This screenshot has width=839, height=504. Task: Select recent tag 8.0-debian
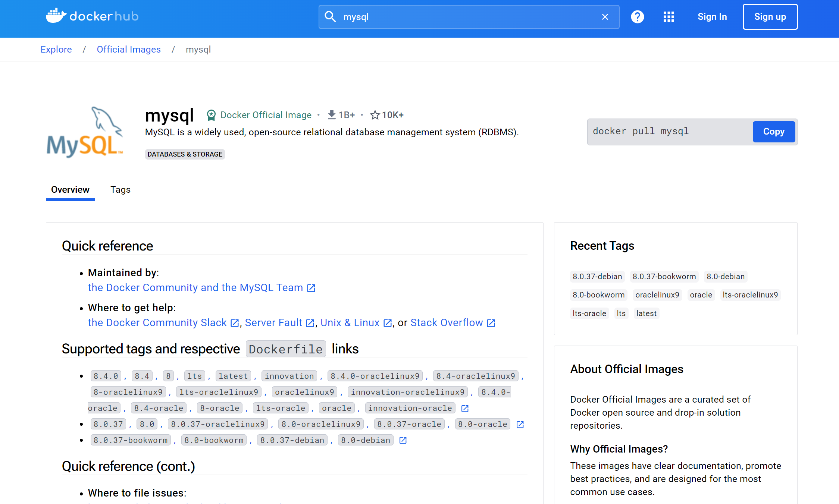pyautogui.click(x=726, y=277)
